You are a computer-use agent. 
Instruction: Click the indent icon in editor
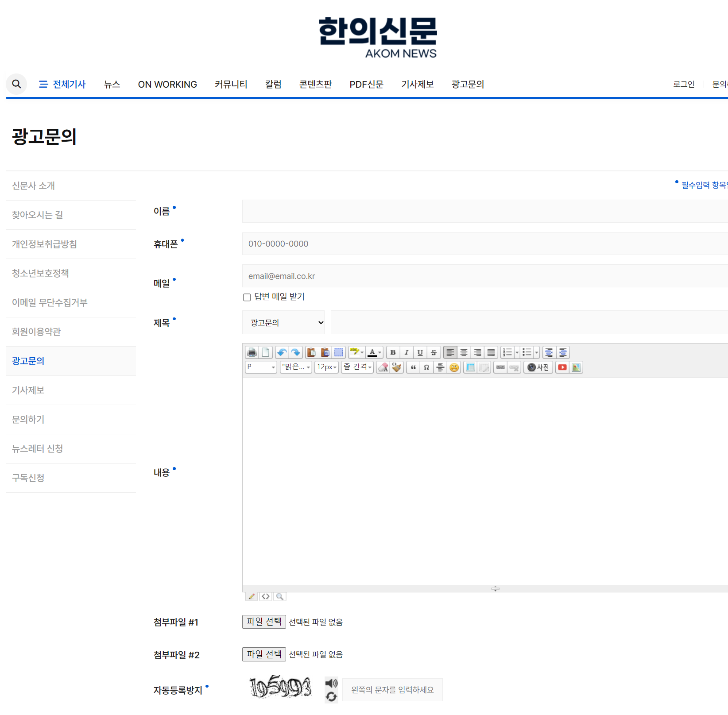(563, 352)
